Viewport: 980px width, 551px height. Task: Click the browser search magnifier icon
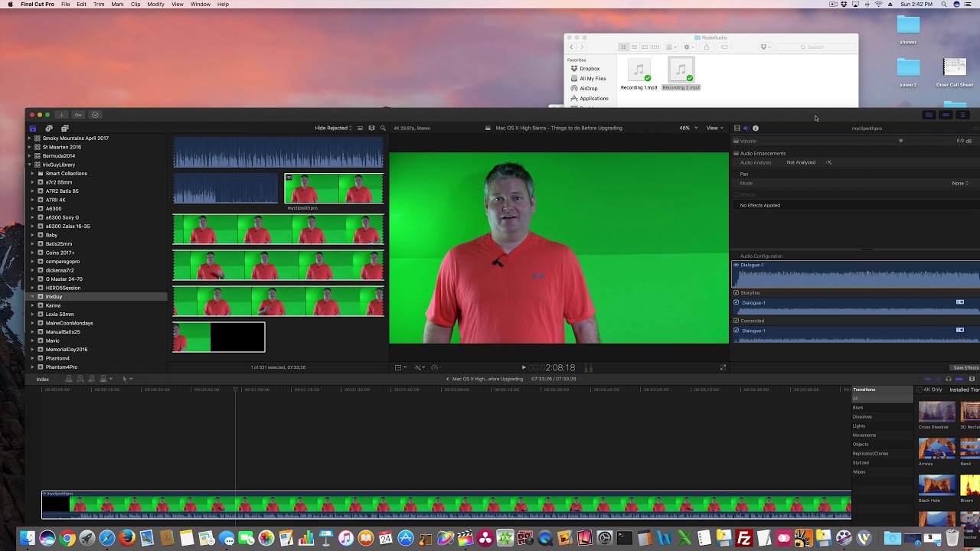click(383, 128)
